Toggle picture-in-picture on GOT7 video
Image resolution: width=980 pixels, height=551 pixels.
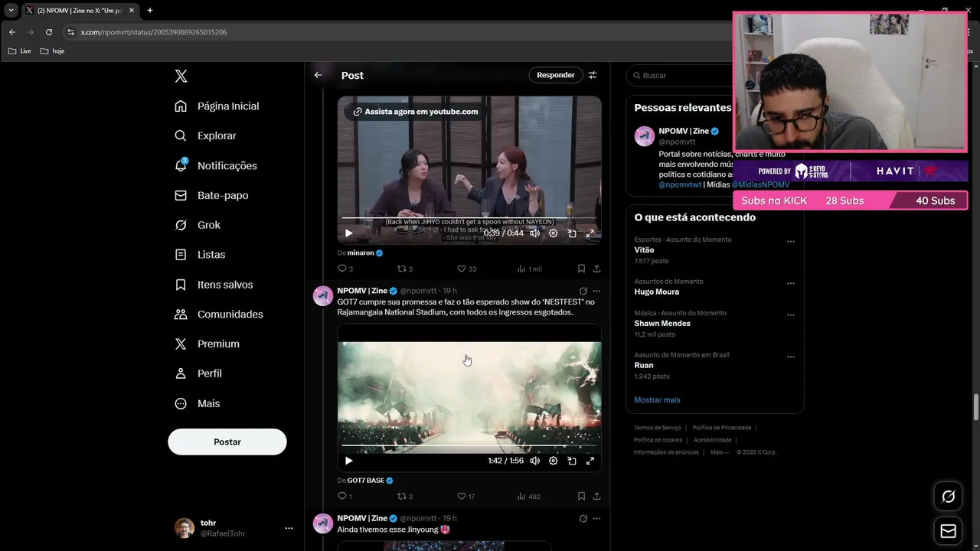coord(572,461)
